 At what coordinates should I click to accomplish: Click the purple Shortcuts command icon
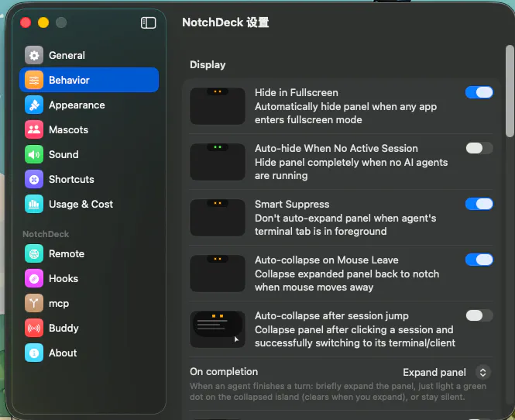click(x=34, y=179)
